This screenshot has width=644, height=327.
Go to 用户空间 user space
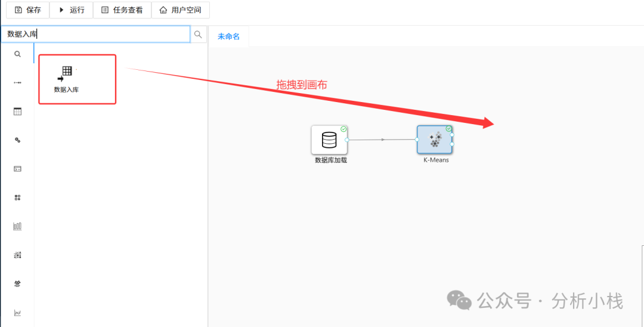(180, 10)
